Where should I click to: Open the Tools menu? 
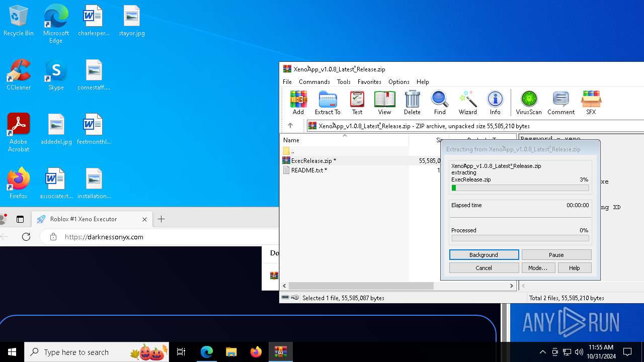(x=344, y=81)
